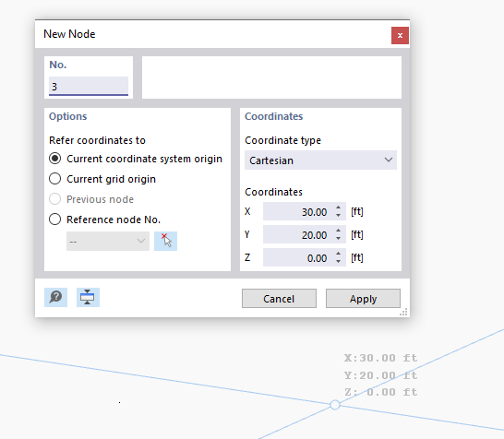Image resolution: width=504 pixels, height=439 pixels.
Task: Increase X coordinate with up arrow
Action: click(x=338, y=208)
